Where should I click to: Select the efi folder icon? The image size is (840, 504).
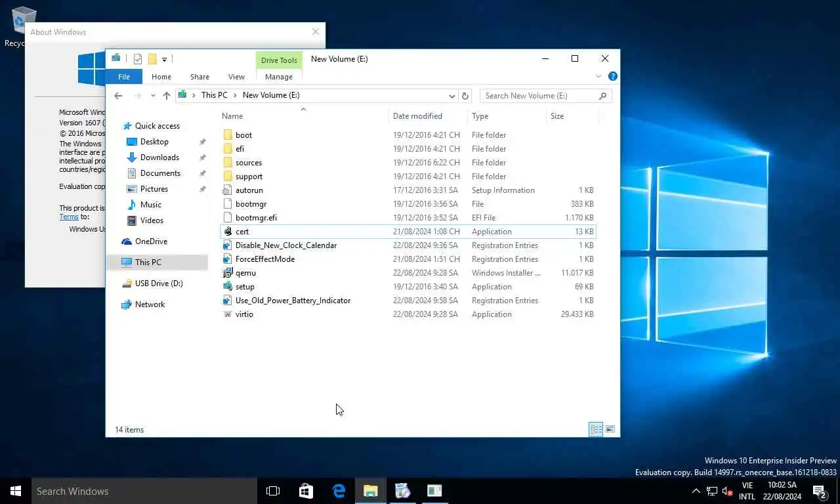tap(228, 149)
